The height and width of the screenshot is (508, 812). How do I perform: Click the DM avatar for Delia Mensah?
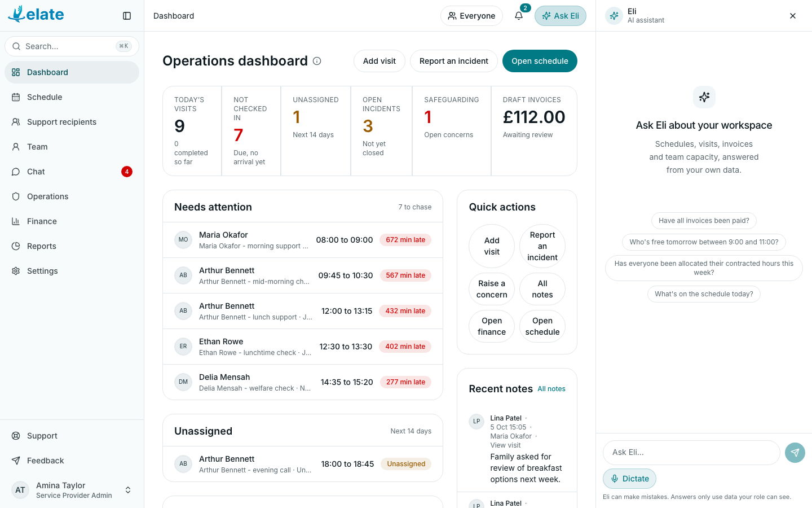(x=183, y=382)
